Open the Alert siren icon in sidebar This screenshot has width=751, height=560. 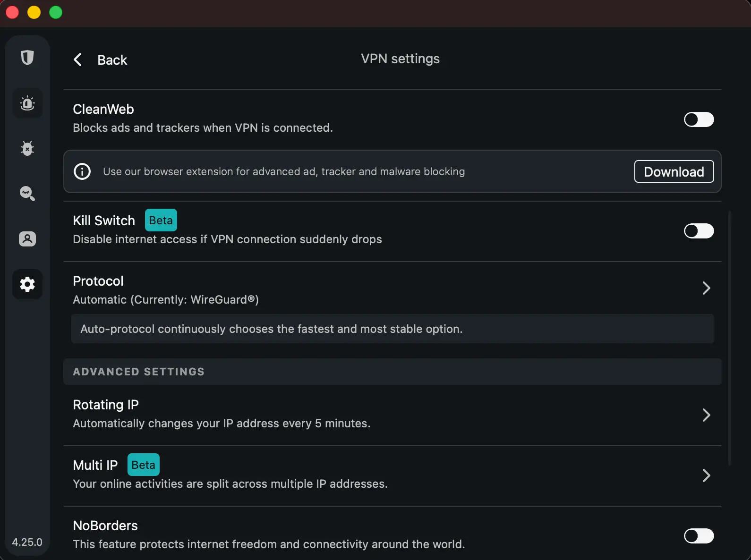pyautogui.click(x=27, y=103)
